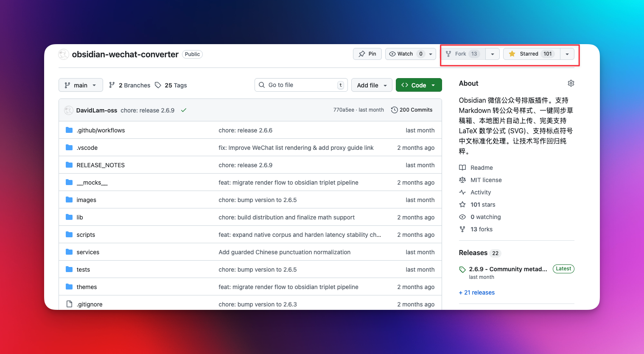Toggle Pin for this repository
This screenshot has width=644, height=354.
(367, 54)
